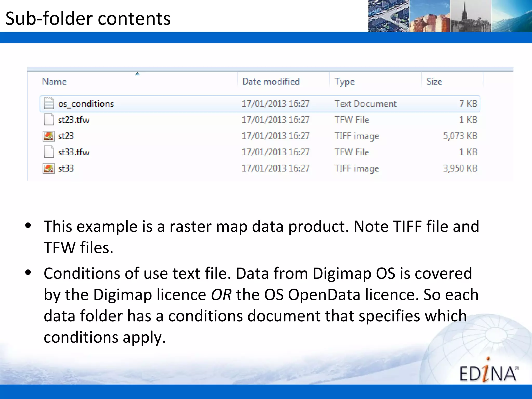Select the os_conditions file name
This screenshot has width=532, height=399.
86,104
